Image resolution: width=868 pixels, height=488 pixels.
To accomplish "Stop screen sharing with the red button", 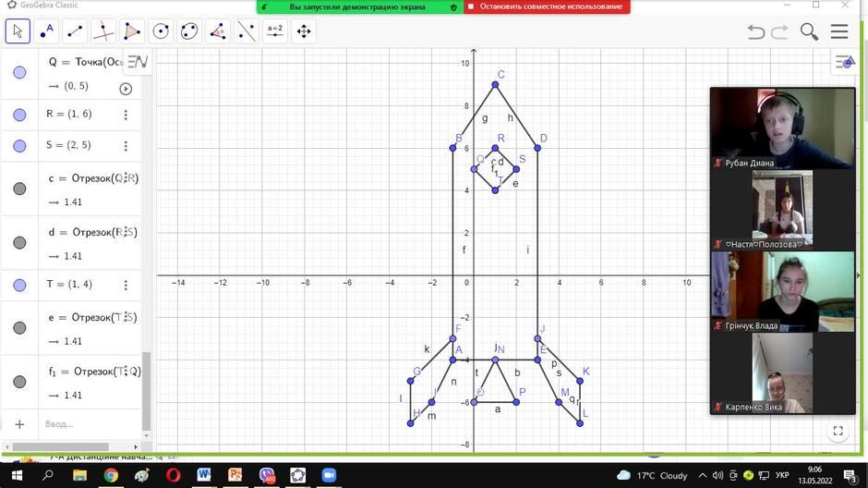I will coord(547,6).
